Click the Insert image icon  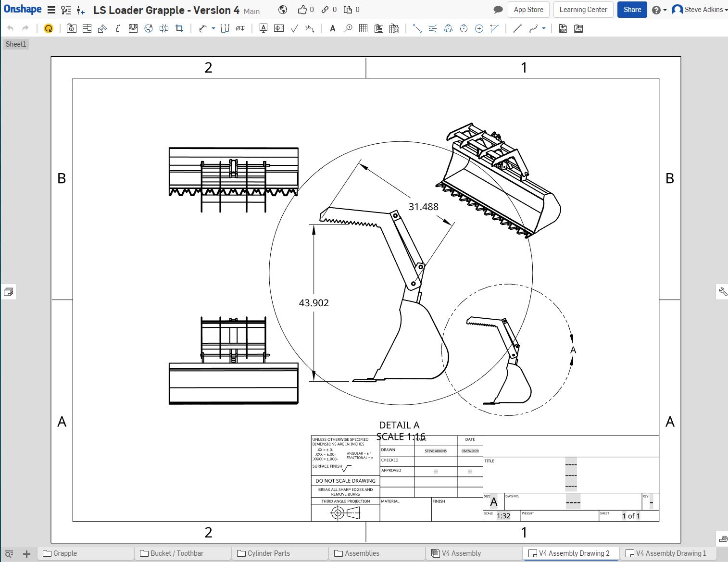[578, 29]
